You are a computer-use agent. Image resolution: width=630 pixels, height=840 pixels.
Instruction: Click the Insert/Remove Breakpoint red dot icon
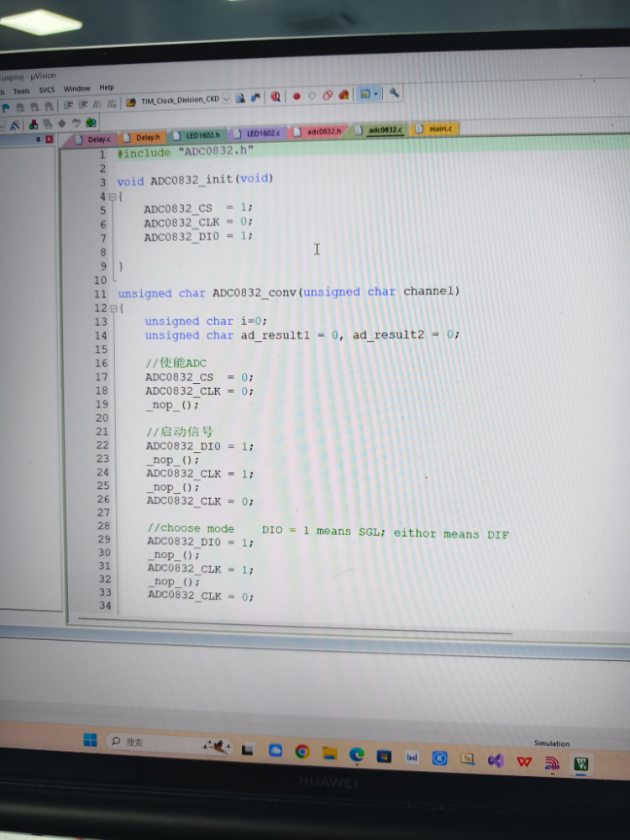tap(297, 97)
